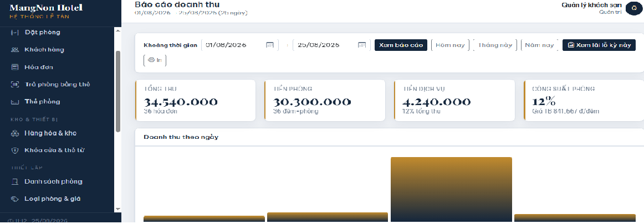Click the Tổng thu 34.540.000 value
The width and height of the screenshot is (644, 224).
point(181,102)
